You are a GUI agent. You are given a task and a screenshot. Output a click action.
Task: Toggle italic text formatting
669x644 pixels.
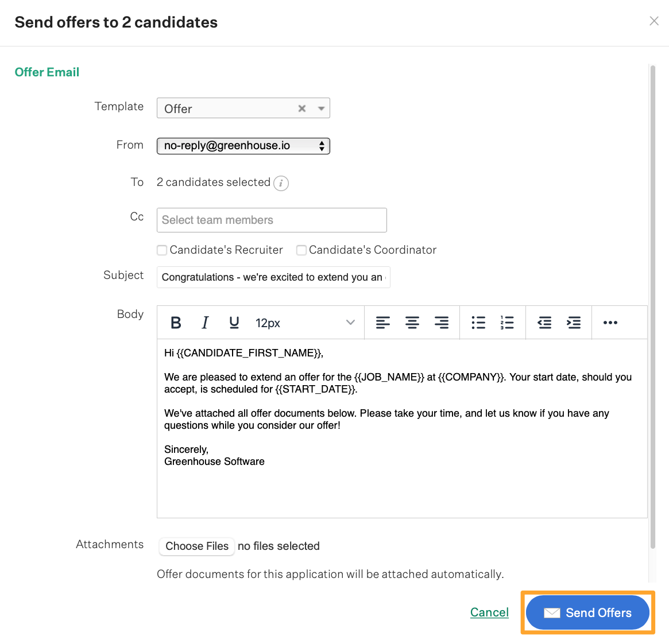pyautogui.click(x=205, y=323)
